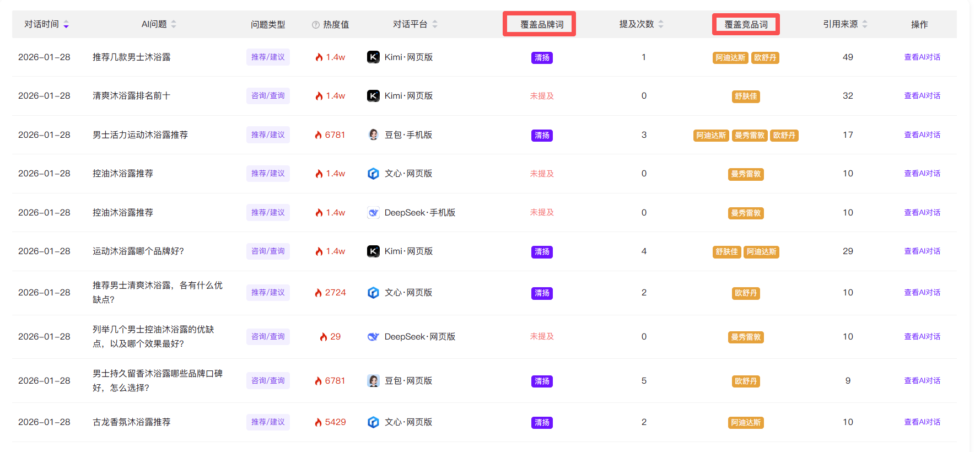Image resolution: width=980 pixels, height=452 pixels.
Task: Open 查看AI对话 for 推荐几款男士沐浴露
Action: pyautogui.click(x=922, y=57)
